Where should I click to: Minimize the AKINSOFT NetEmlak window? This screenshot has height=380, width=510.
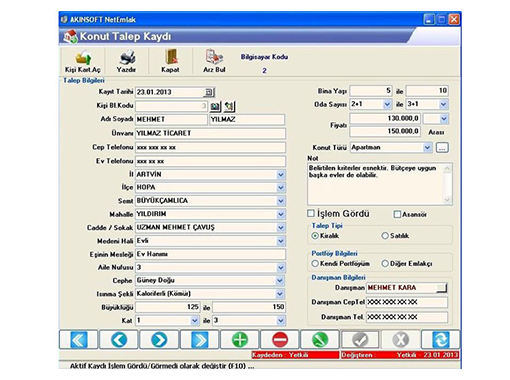(x=429, y=20)
